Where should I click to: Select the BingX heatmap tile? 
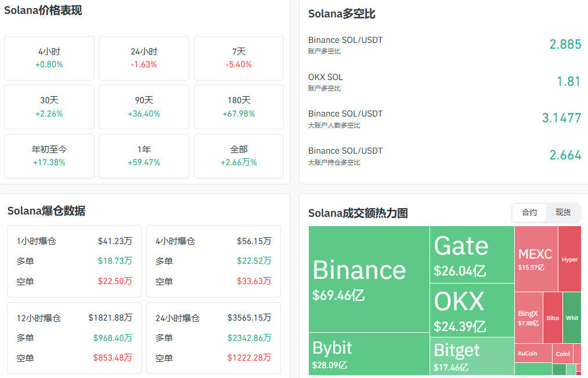pyautogui.click(x=528, y=318)
